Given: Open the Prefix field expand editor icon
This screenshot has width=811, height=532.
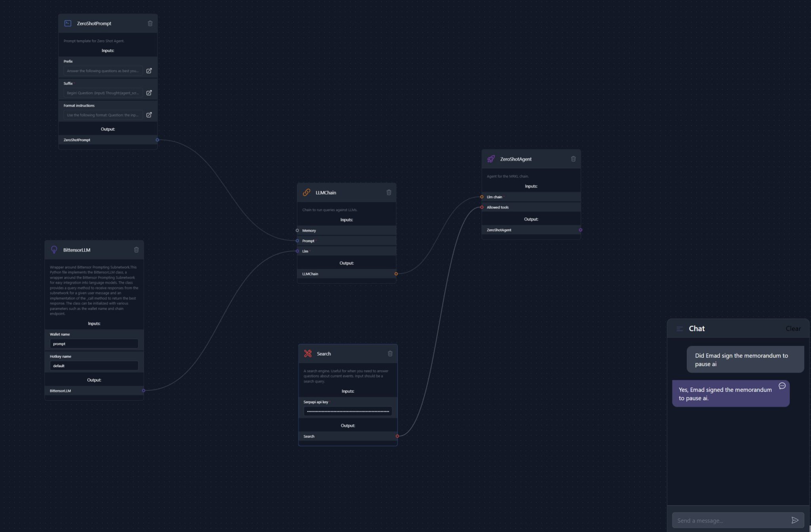Looking at the screenshot, I should click(149, 71).
